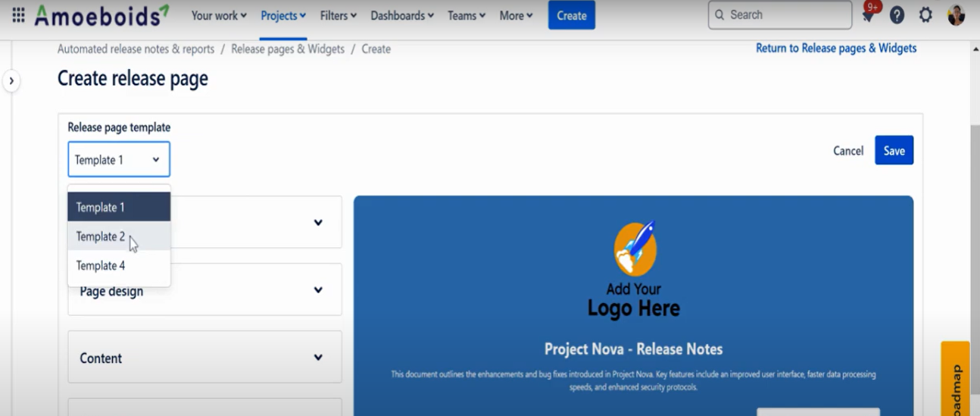980x416 pixels.
Task: Click Project Nova - Release Notes heading
Action: (633, 349)
